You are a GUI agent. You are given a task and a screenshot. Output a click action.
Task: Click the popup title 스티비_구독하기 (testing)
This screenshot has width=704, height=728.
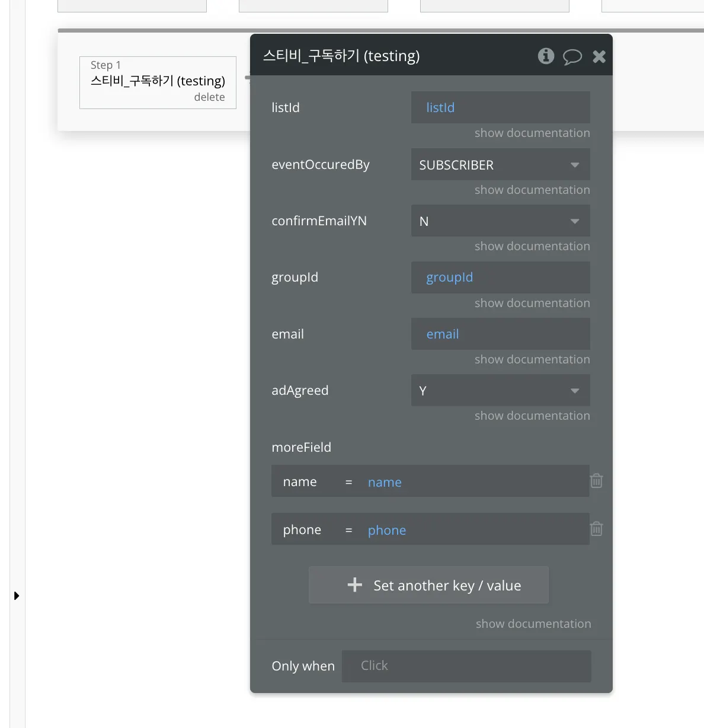pos(341,56)
